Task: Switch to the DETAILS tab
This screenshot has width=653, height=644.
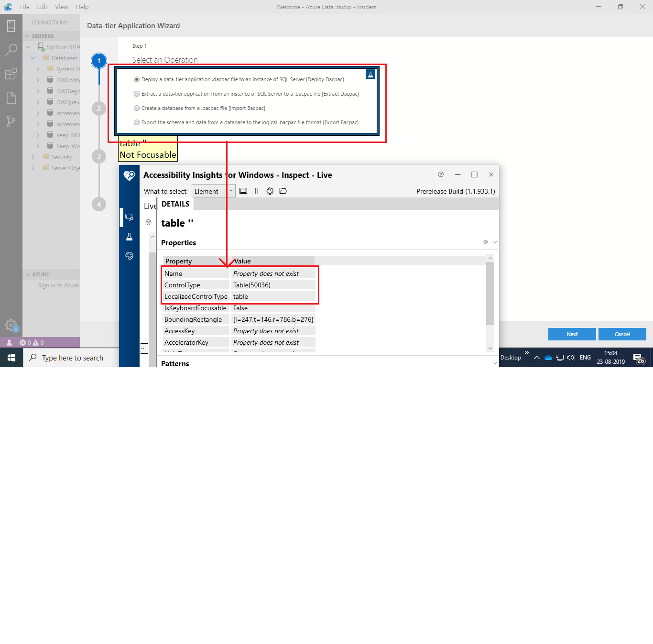Action: [175, 204]
